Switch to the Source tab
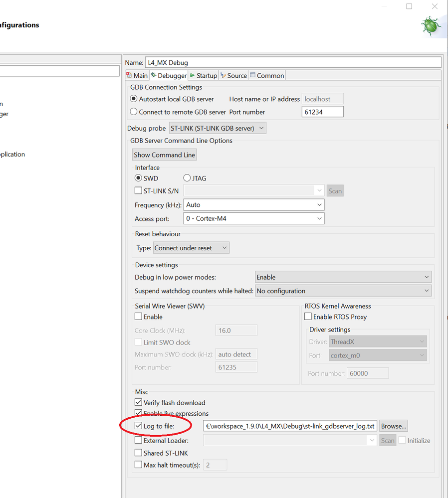The width and height of the screenshot is (448, 498). (233, 76)
